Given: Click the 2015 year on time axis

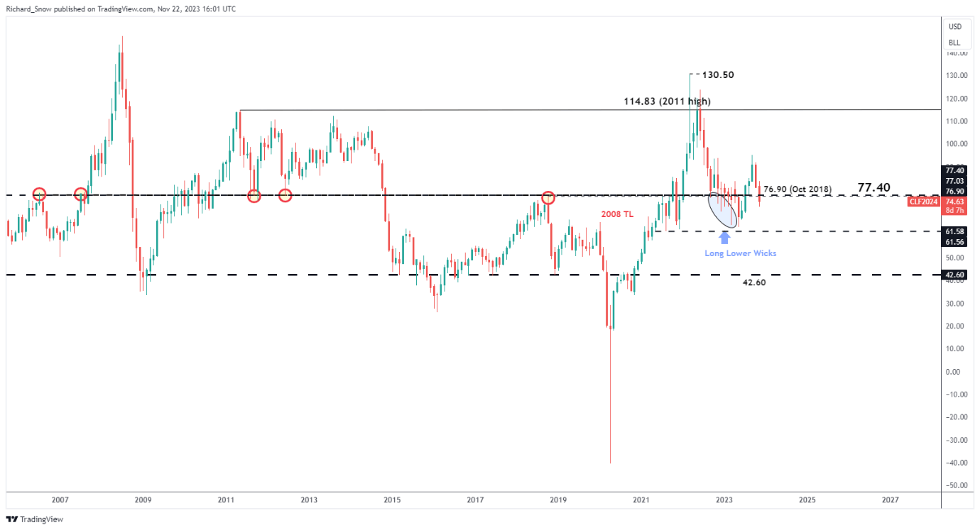Looking at the screenshot, I should coord(392,500).
